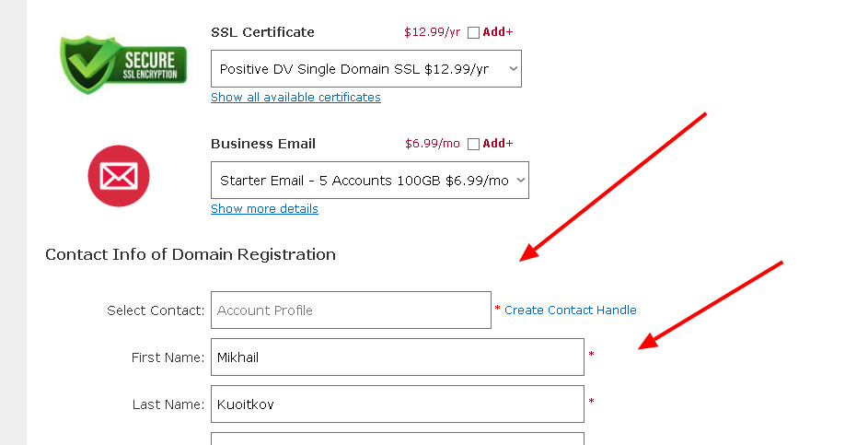
Task: Focus the Select Contact Account Profile field
Action: [351, 310]
